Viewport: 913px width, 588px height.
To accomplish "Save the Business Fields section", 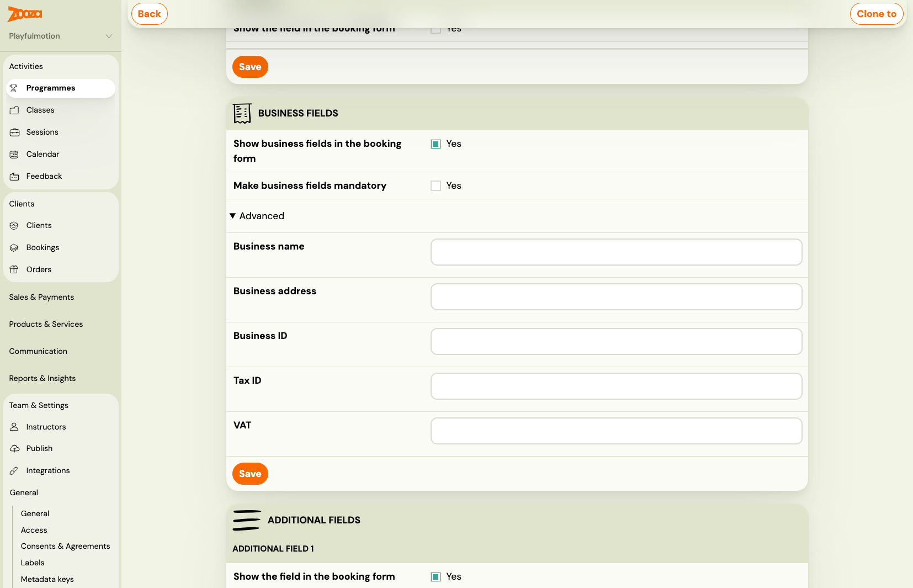I will (x=250, y=474).
